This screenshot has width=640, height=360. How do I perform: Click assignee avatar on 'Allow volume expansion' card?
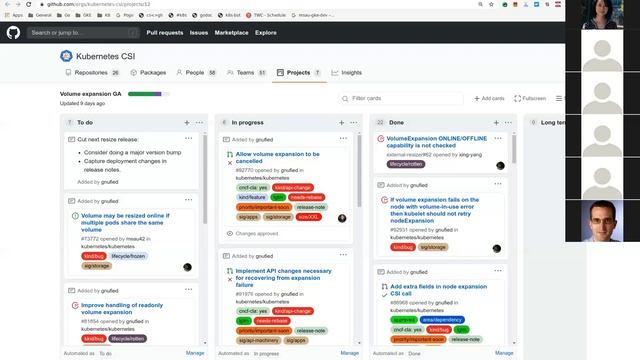coord(342,218)
